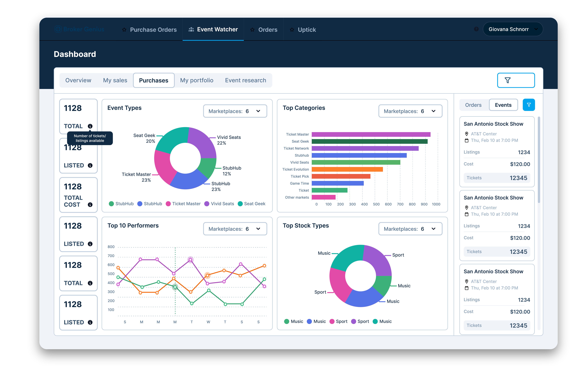
Task: Click the info icon next to LISTED count
Action: (x=91, y=165)
